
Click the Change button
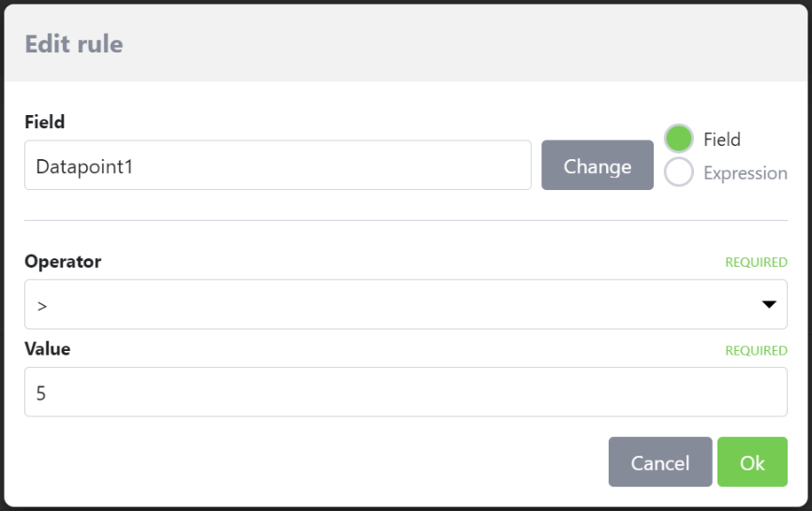click(x=597, y=166)
